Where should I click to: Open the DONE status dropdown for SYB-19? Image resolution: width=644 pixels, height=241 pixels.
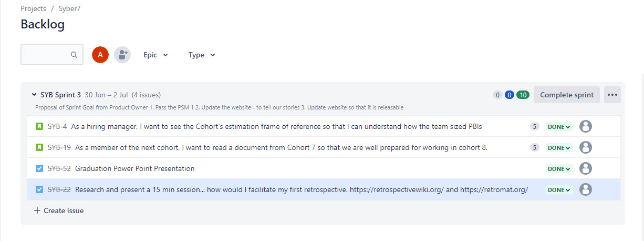click(559, 148)
